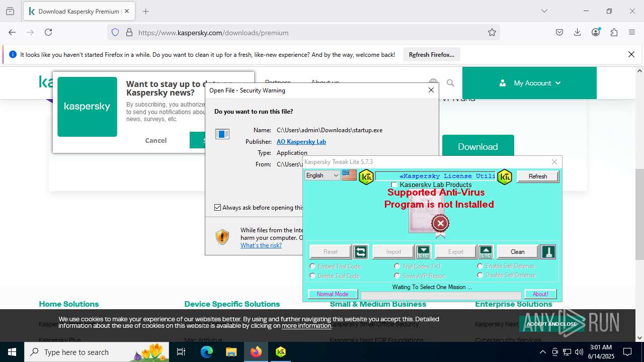This screenshot has width=644, height=362.
Task: Click the site padlock icon
Action: (129, 32)
